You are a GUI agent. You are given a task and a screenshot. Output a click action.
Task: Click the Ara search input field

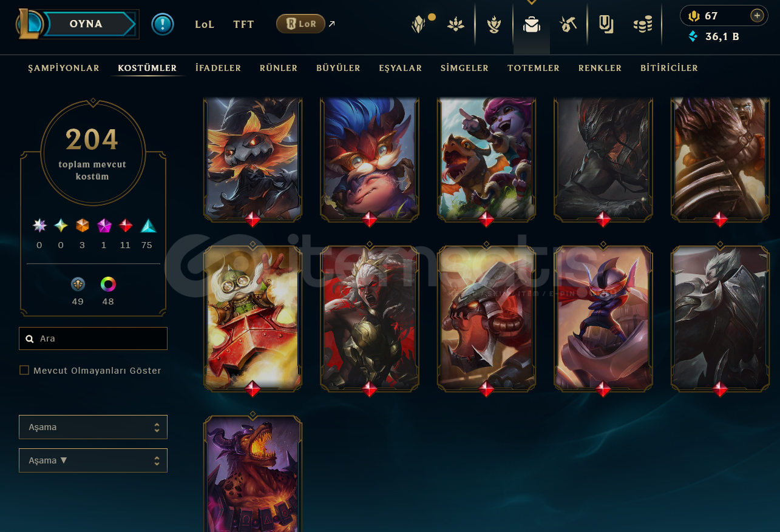tap(93, 338)
